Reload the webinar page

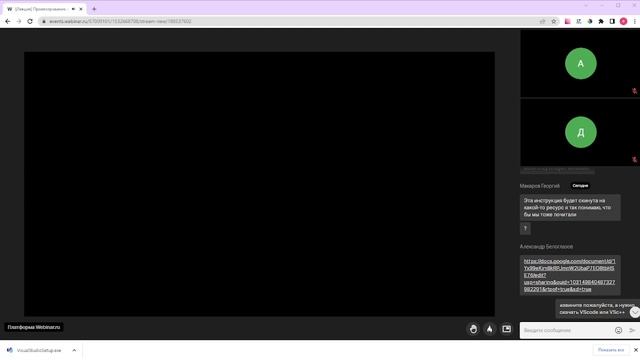[x=30, y=21]
